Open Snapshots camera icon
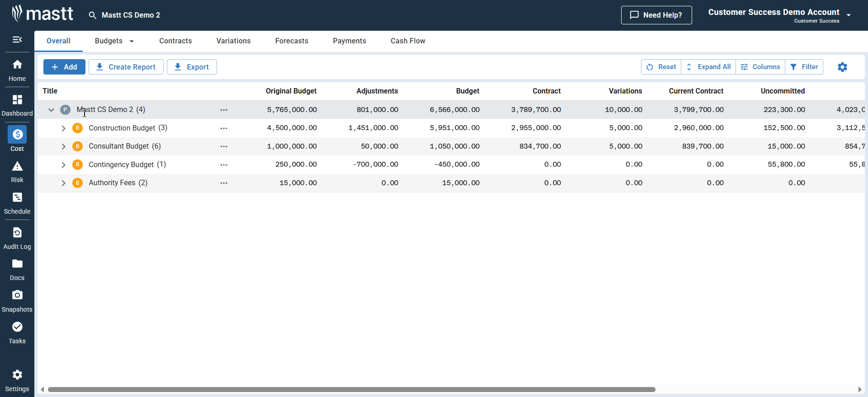The image size is (868, 397). coord(17,295)
